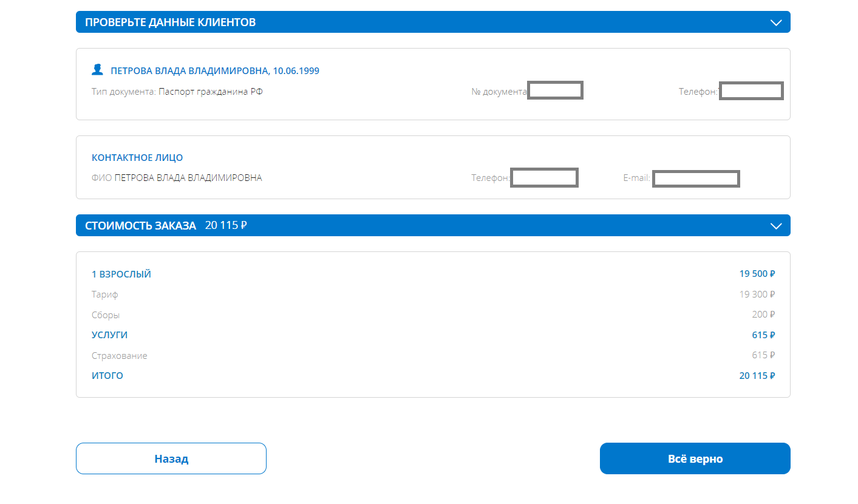Click the passenger person icon
This screenshot has height=504, width=858.
tap(97, 70)
